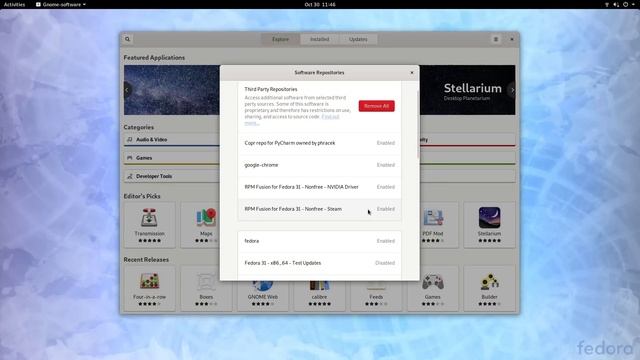640x360 pixels.
Task: Click Remove All third party repositories
Action: coord(376,106)
